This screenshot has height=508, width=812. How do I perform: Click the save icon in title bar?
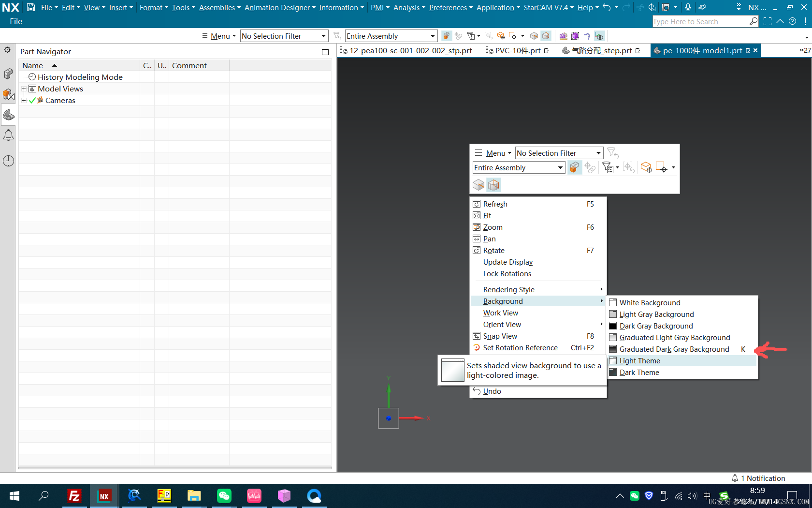point(31,7)
